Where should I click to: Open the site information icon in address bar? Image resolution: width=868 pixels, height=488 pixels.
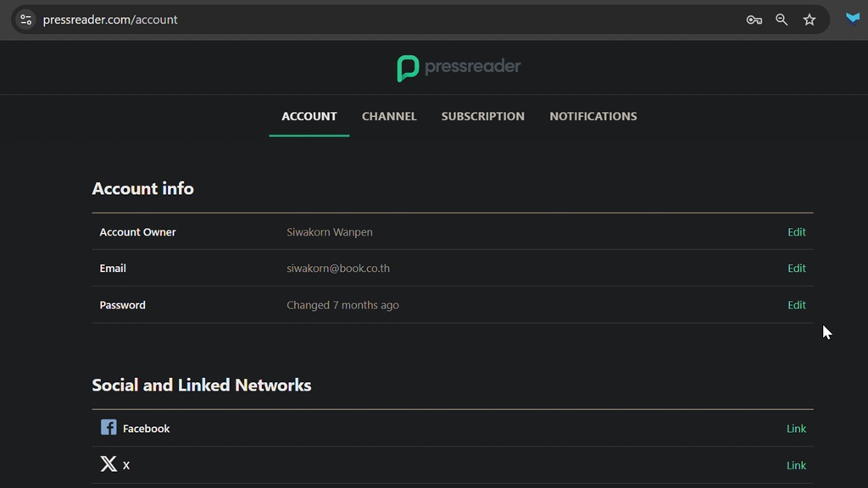click(26, 19)
